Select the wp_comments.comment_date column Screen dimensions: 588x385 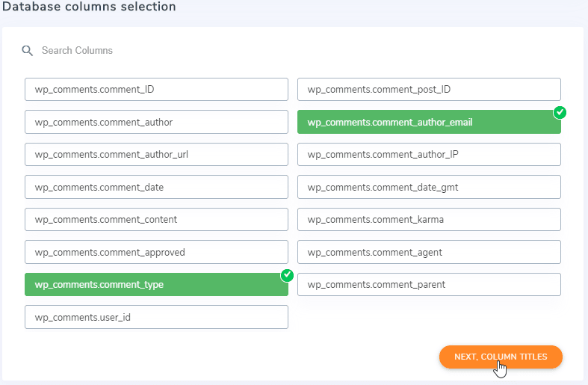tap(156, 187)
